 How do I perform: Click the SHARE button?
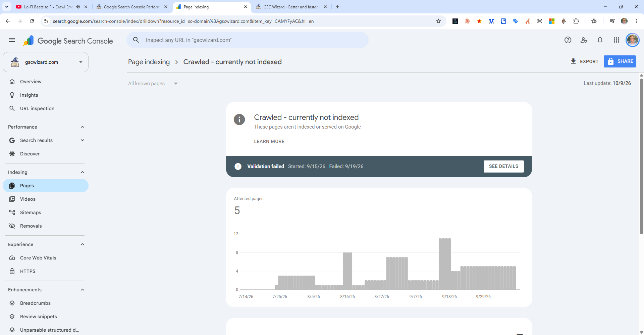pyautogui.click(x=620, y=61)
